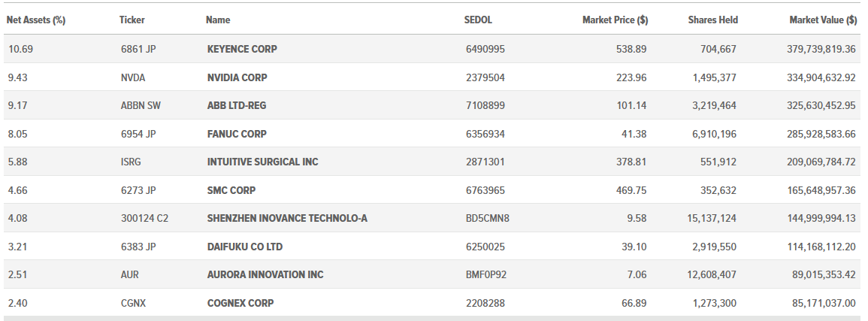Select the COGNEX CORP name

click(240, 303)
